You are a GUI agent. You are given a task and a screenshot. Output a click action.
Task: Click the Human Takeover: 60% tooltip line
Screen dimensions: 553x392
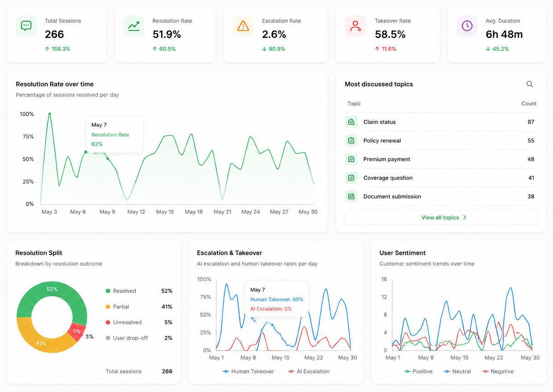point(277,299)
